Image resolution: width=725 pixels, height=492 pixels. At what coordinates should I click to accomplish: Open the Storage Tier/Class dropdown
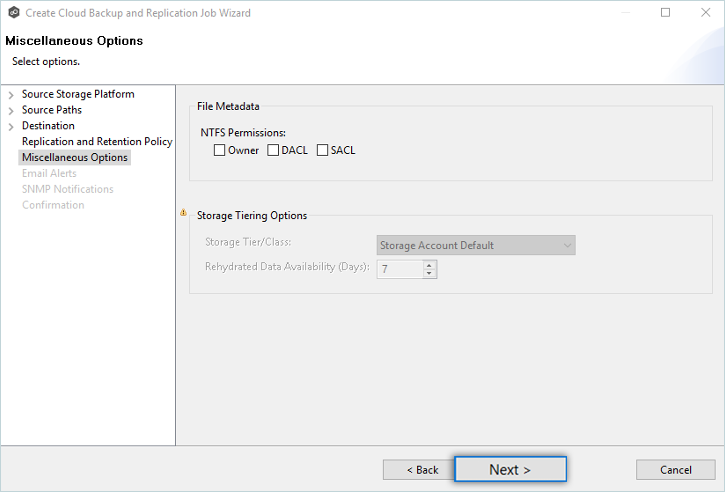[x=476, y=245]
